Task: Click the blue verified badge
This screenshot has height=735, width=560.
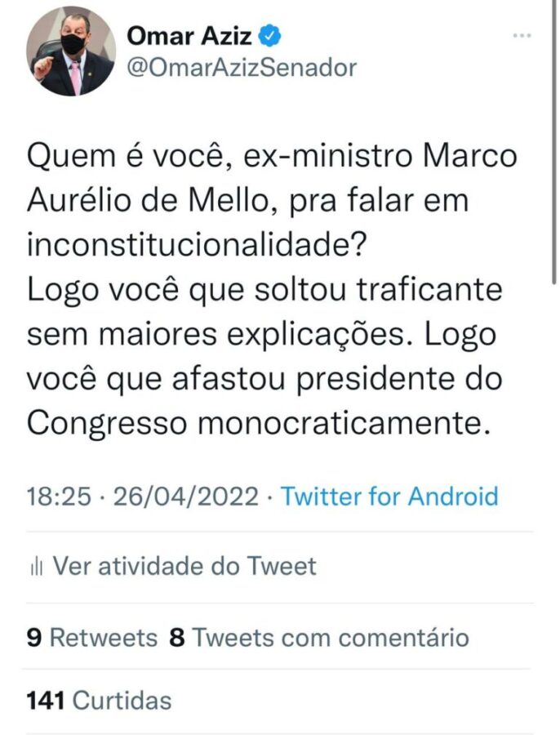Action: tap(272, 36)
